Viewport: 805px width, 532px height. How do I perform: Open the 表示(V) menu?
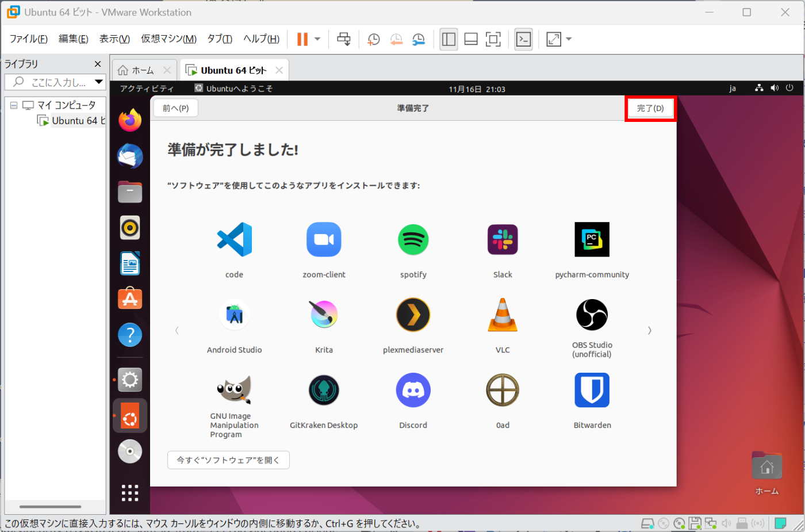pyautogui.click(x=114, y=39)
